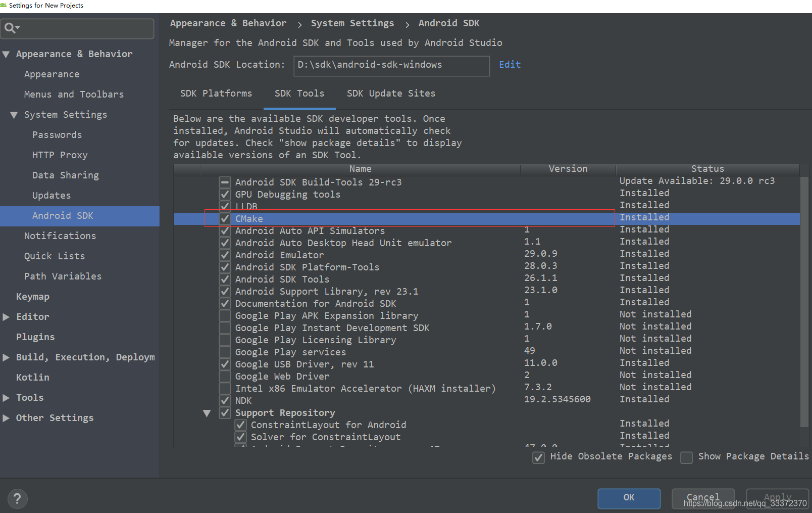Screen dimensions: 812x513
Task: Click the Apply button
Action: tap(778, 498)
